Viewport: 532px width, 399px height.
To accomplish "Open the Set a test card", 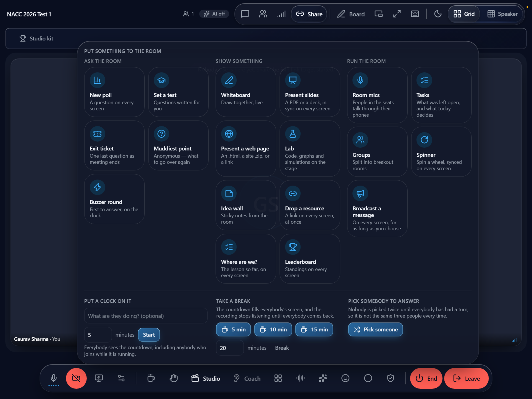I will 178,92.
